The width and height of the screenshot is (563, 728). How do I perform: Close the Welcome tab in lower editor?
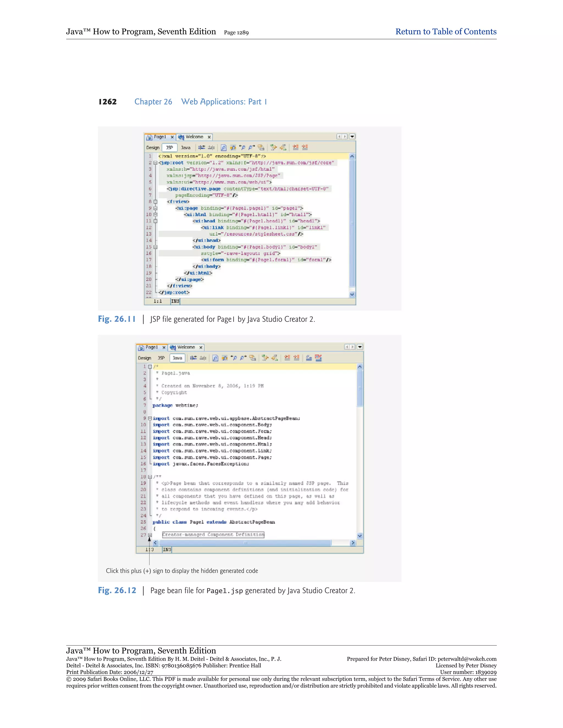tap(201, 347)
